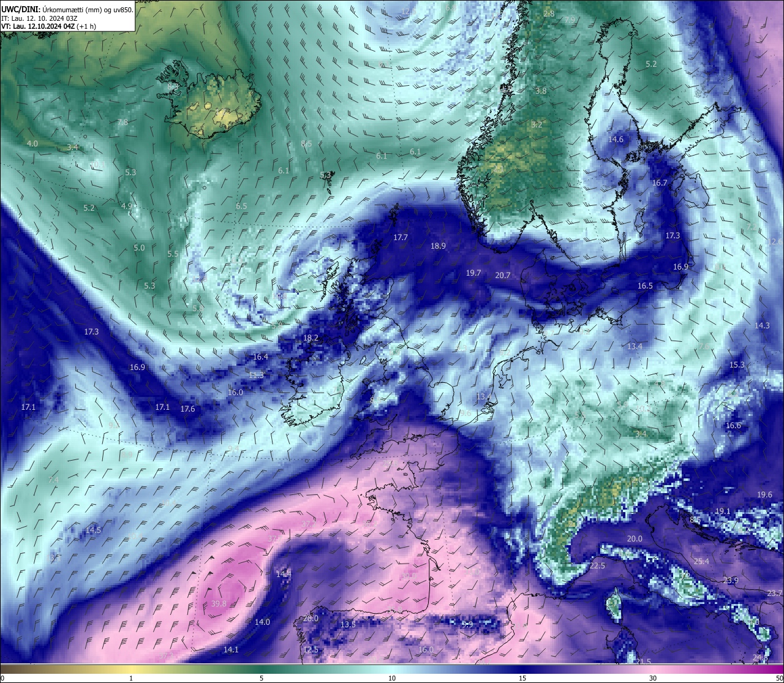784x683 pixels.
Task: Click the IT: Lau. 12. 10. 2024 03Z line
Action: point(39,18)
